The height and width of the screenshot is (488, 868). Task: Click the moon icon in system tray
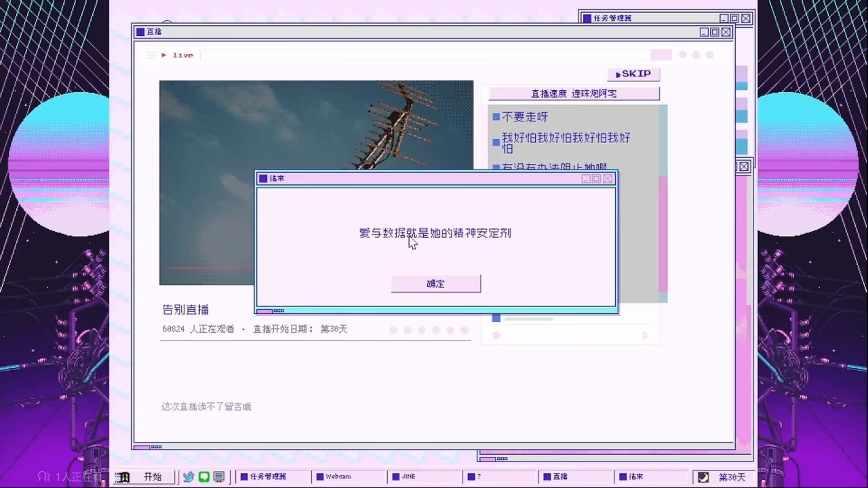[703, 477]
